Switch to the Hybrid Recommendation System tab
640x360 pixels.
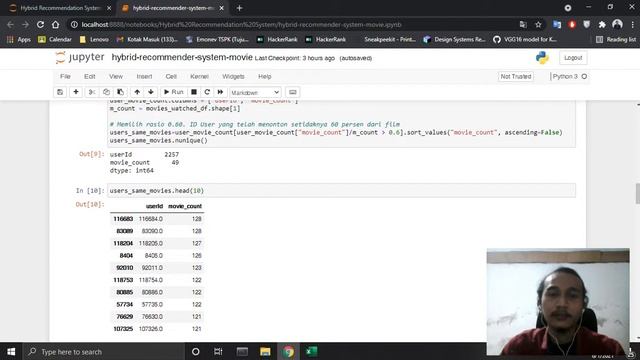[60, 8]
